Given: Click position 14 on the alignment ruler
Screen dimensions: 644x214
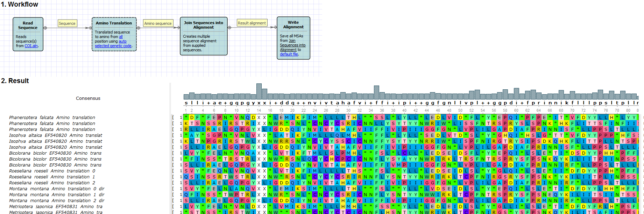Looking at the screenshot, I should tap(259, 110).
